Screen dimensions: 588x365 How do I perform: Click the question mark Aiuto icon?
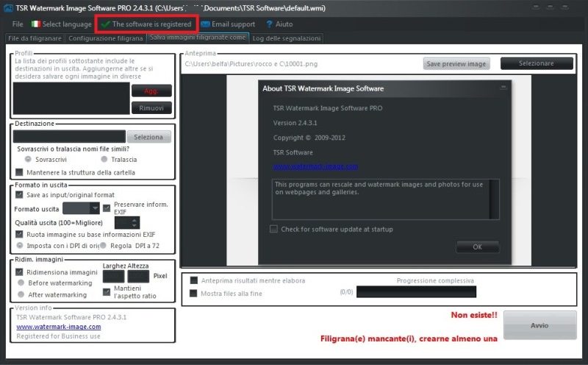[x=269, y=24]
